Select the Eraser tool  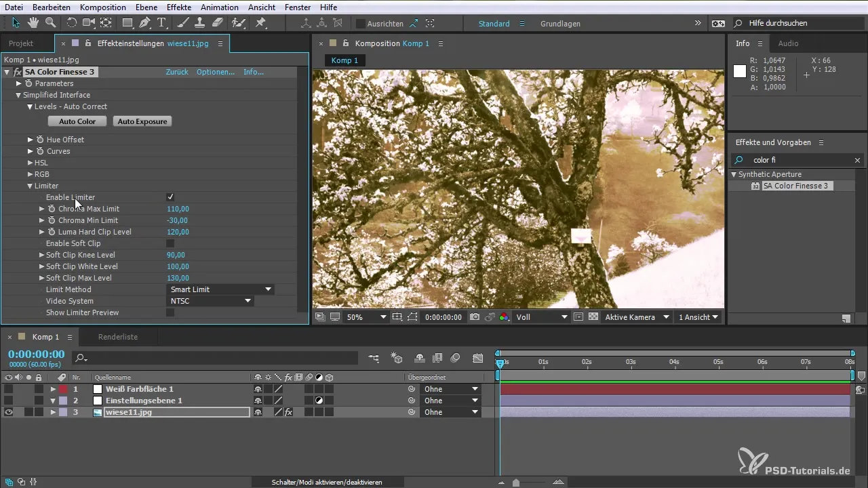coord(218,22)
